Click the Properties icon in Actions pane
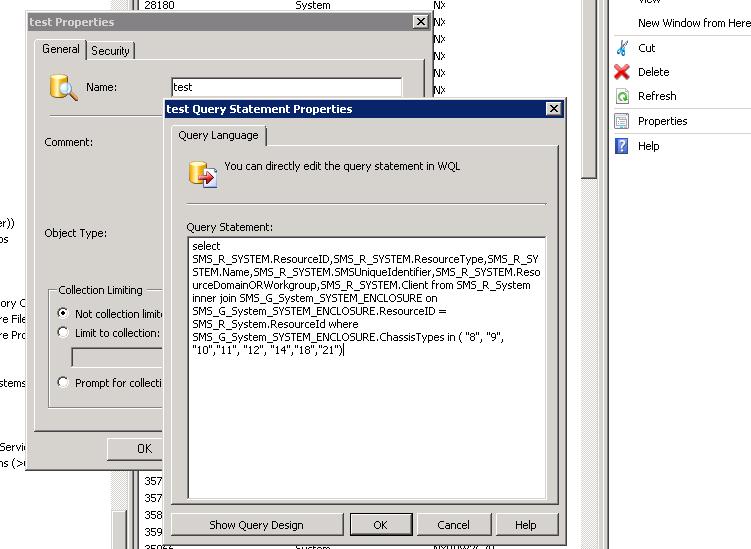The image size is (751, 549). tap(621, 121)
